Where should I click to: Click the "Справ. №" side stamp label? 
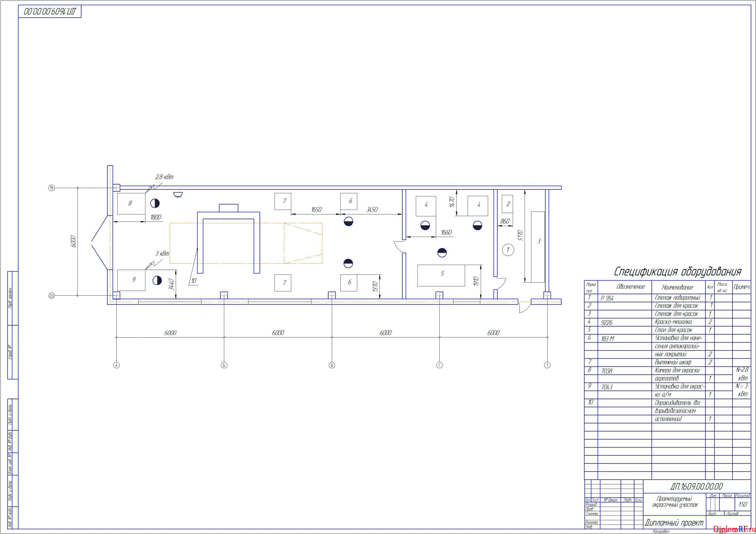[10, 352]
